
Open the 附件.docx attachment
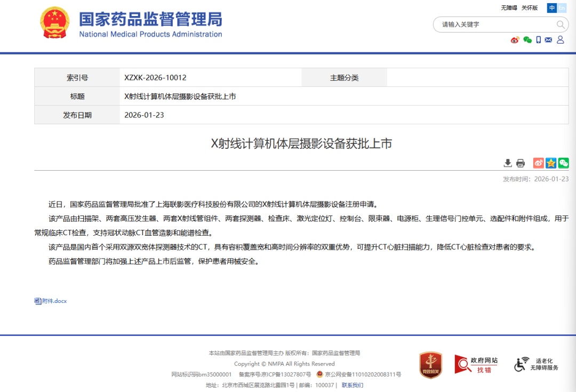point(51,301)
